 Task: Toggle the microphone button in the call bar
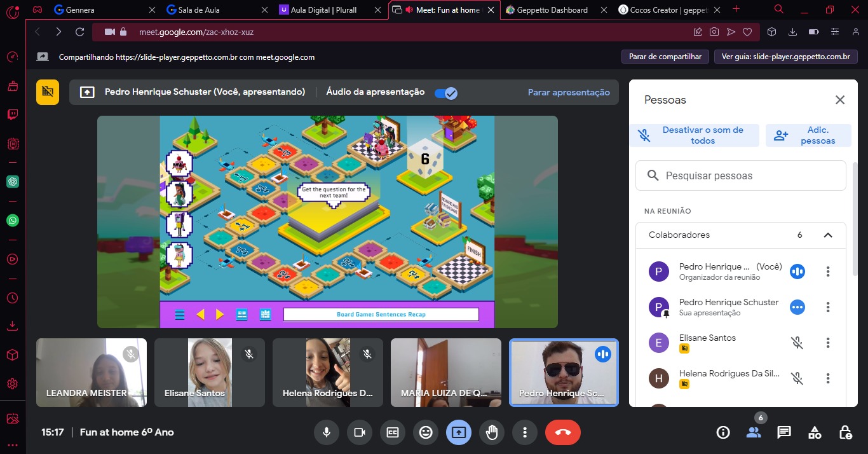[x=327, y=432]
